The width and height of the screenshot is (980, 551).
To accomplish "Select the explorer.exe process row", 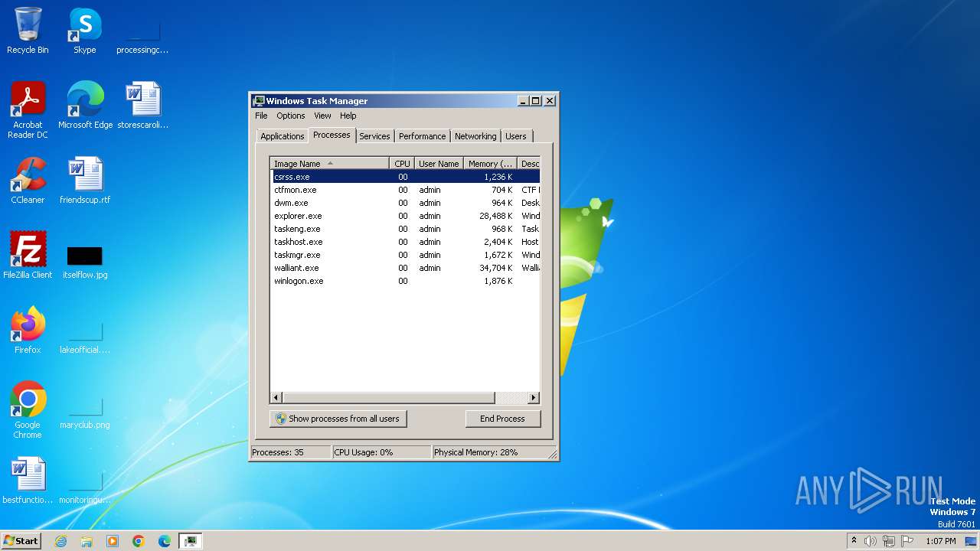I will point(405,216).
